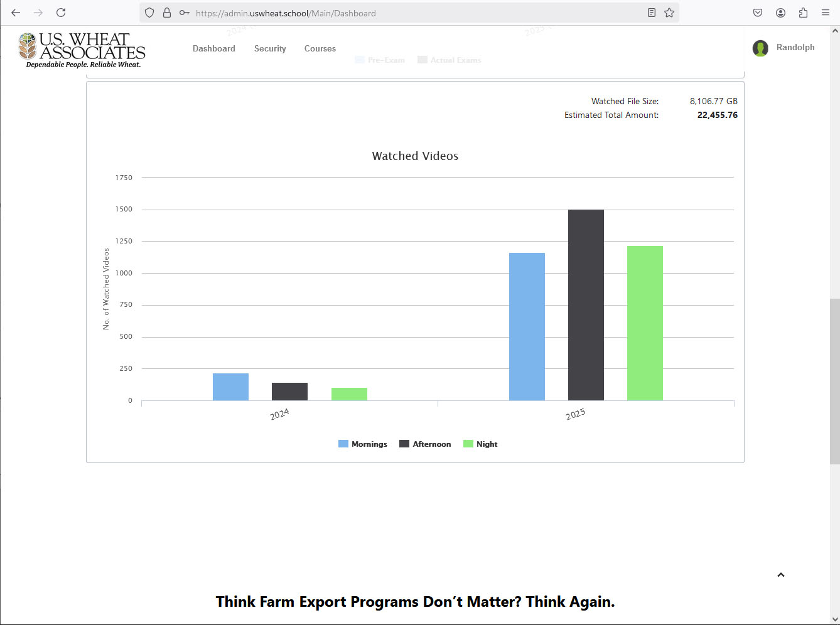The width and height of the screenshot is (840, 625).
Task: Toggle the Mornings series in legend
Action: pyautogui.click(x=363, y=444)
